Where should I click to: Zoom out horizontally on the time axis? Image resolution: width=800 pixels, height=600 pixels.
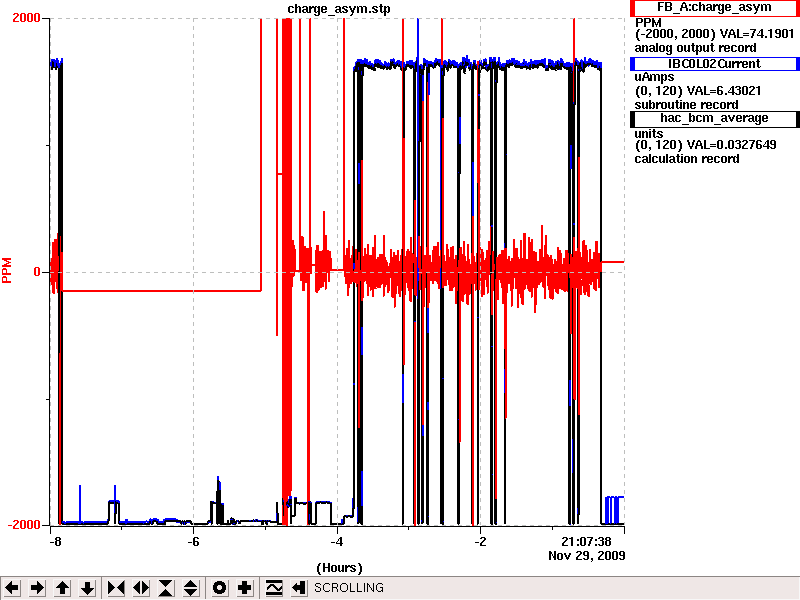[x=141, y=588]
